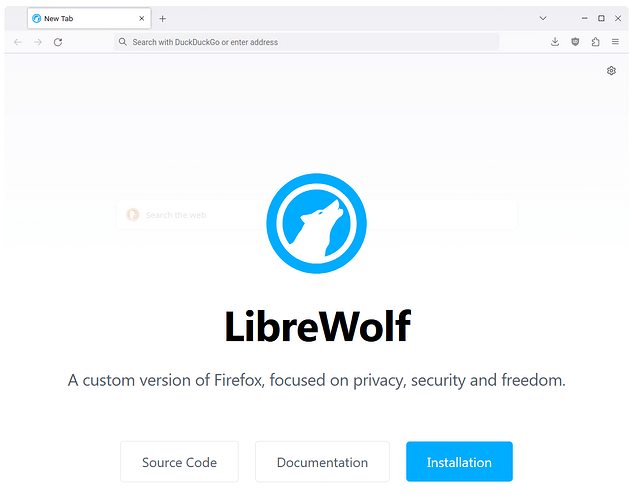Open the downloads panel icon
Image resolution: width=632 pixels, height=500 pixels.
point(555,41)
